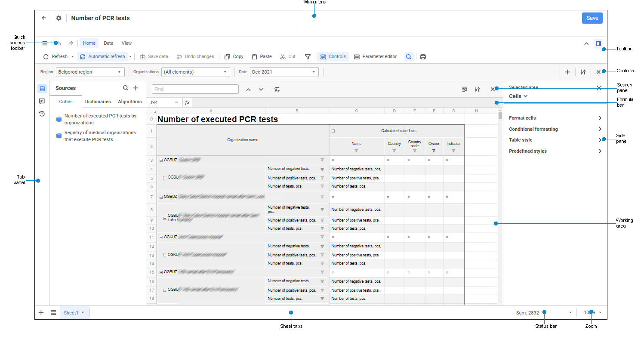The width and height of the screenshot is (644, 339).
Task: Click the back arrow icon
Action: tap(44, 18)
